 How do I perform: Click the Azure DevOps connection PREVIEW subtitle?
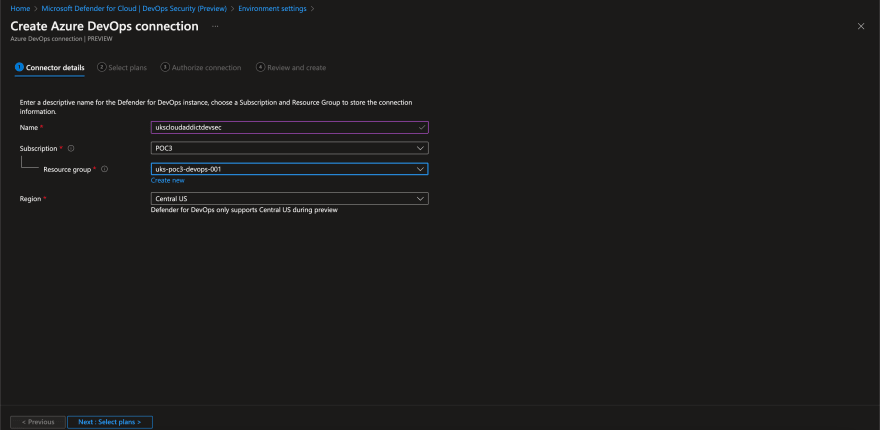point(62,39)
